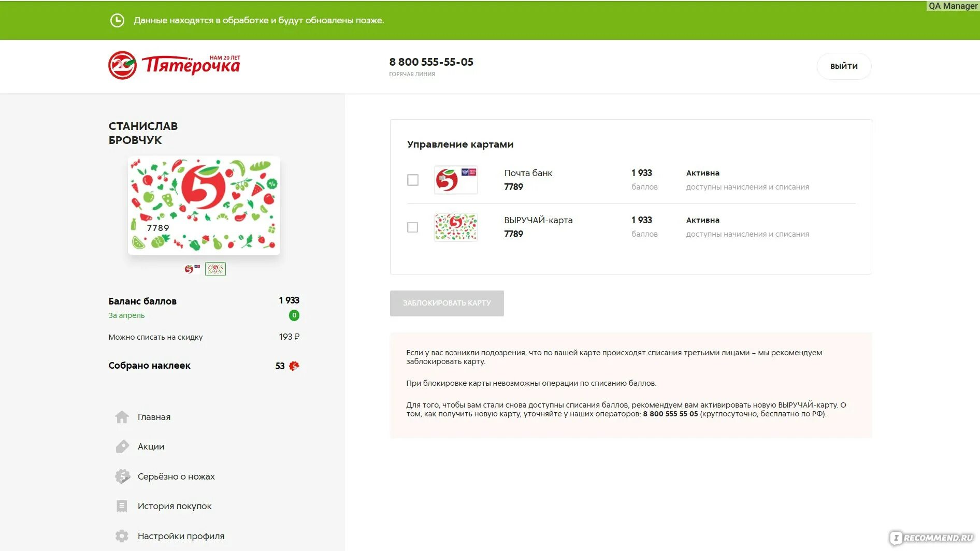Image resolution: width=980 pixels, height=551 pixels.
Task: Click the gear icon for Настройки профиля
Action: (x=122, y=536)
